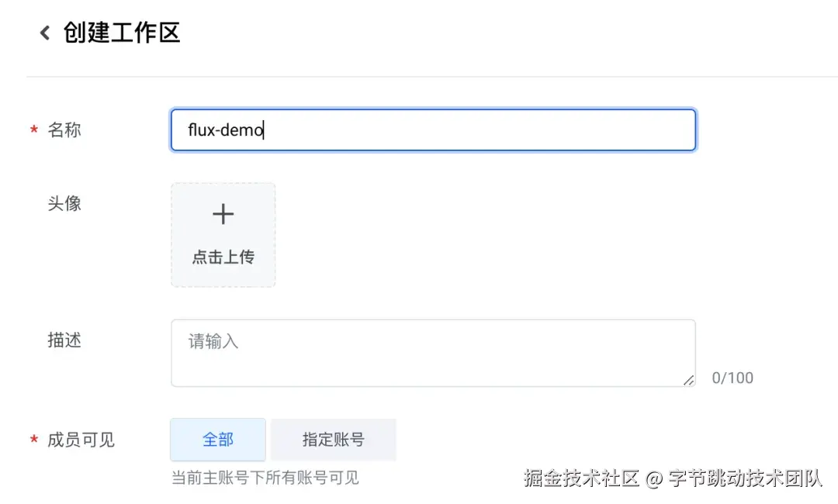Tap the red asterisk beside 名称
The width and height of the screenshot is (838, 504).
pos(34,130)
